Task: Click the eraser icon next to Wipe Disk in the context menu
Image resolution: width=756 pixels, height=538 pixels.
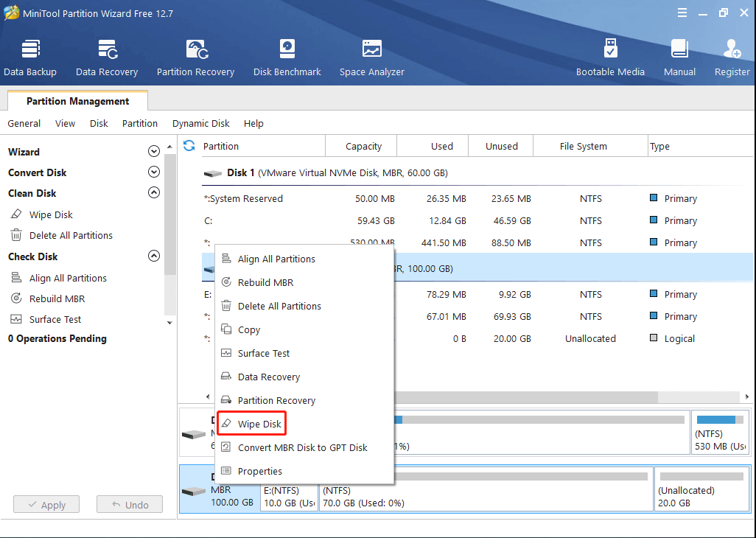Action: [226, 424]
